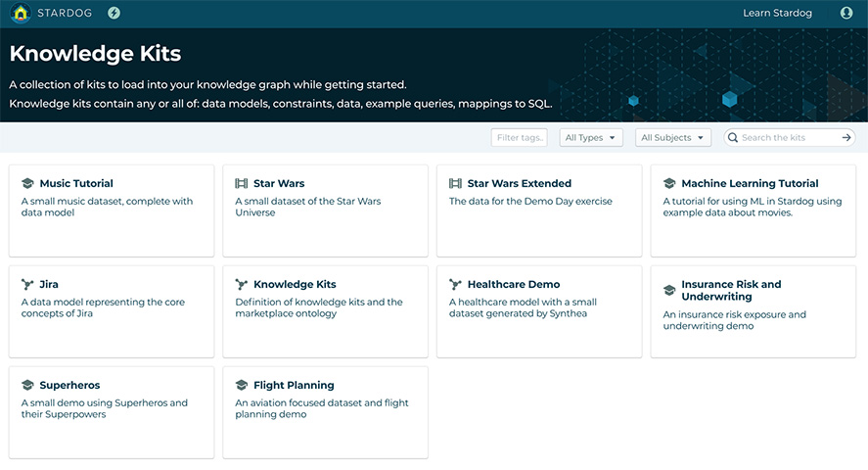
Task: Focus the Search the kits field
Action: [790, 137]
